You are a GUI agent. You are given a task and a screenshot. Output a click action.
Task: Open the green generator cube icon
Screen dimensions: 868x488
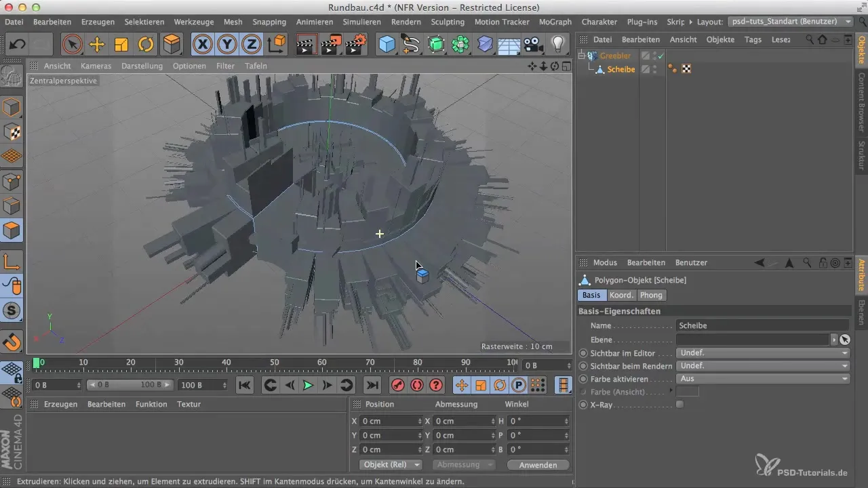tap(436, 45)
